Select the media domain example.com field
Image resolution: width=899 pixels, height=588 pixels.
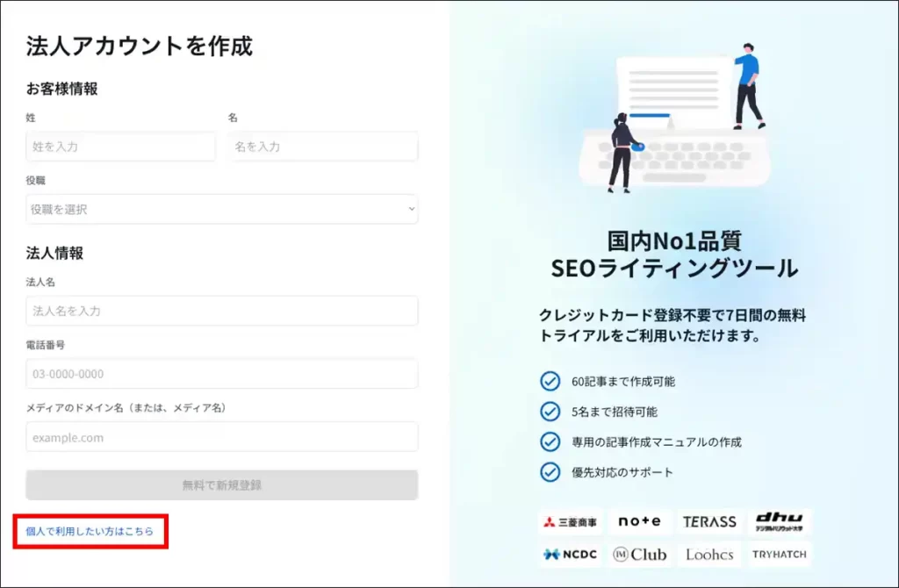click(221, 437)
